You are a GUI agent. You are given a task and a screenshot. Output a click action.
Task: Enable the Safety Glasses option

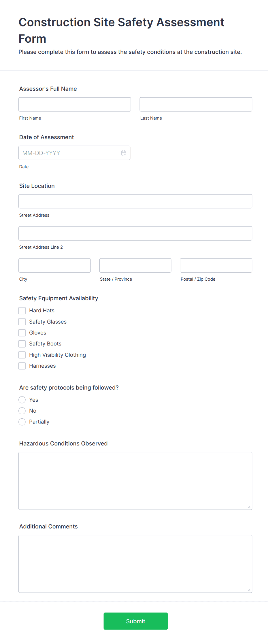click(22, 321)
